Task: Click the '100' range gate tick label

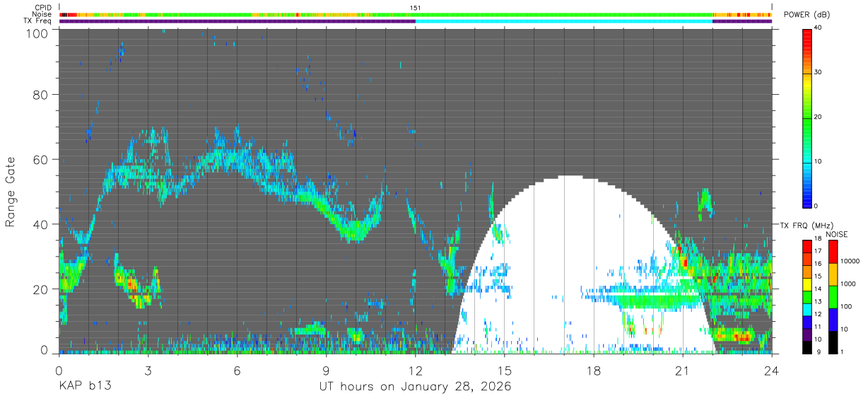Action: pos(38,33)
